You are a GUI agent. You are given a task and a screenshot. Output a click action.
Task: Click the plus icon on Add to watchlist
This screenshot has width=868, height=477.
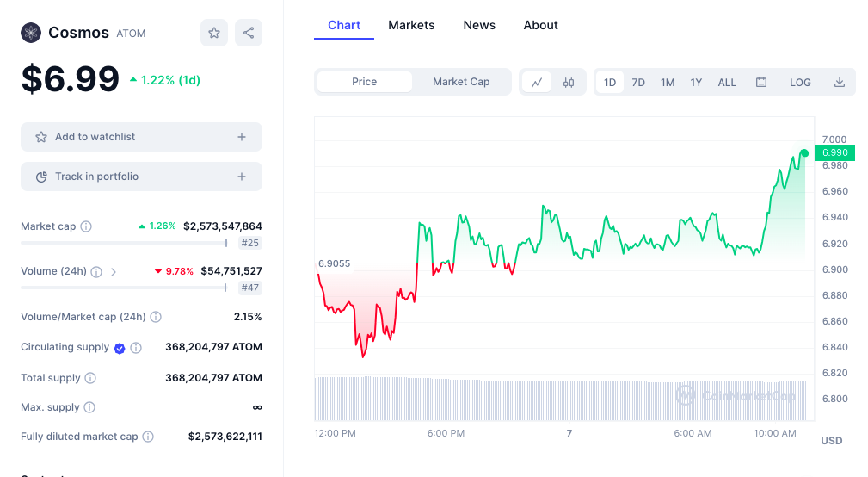(242, 137)
